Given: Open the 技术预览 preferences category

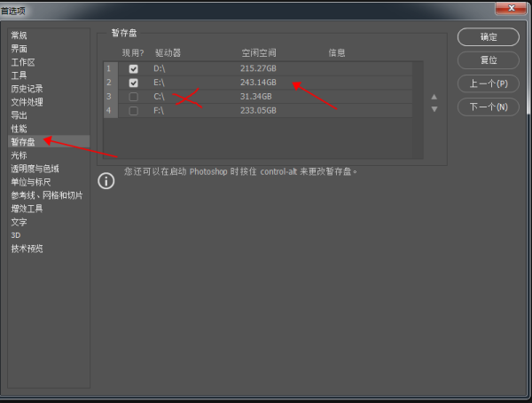Looking at the screenshot, I should click(x=27, y=249).
